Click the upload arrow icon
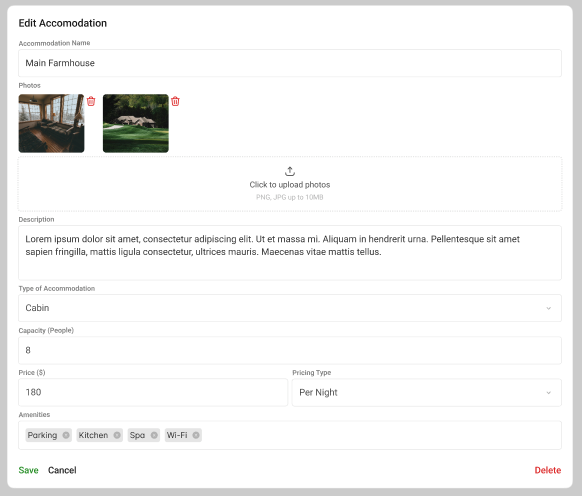582x496 pixels. 290,171
